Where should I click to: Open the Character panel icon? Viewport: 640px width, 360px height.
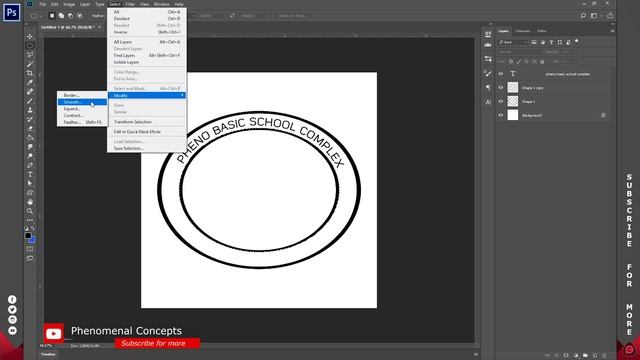pyautogui.click(x=488, y=102)
